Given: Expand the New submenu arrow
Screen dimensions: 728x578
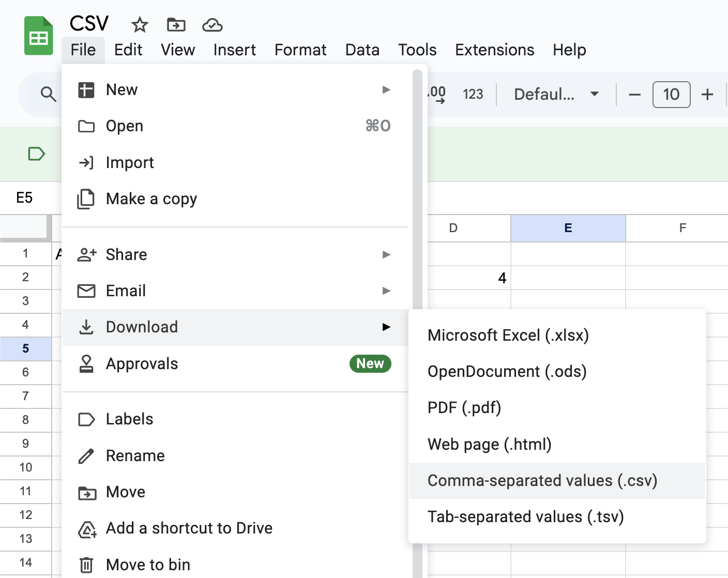Looking at the screenshot, I should [x=386, y=90].
